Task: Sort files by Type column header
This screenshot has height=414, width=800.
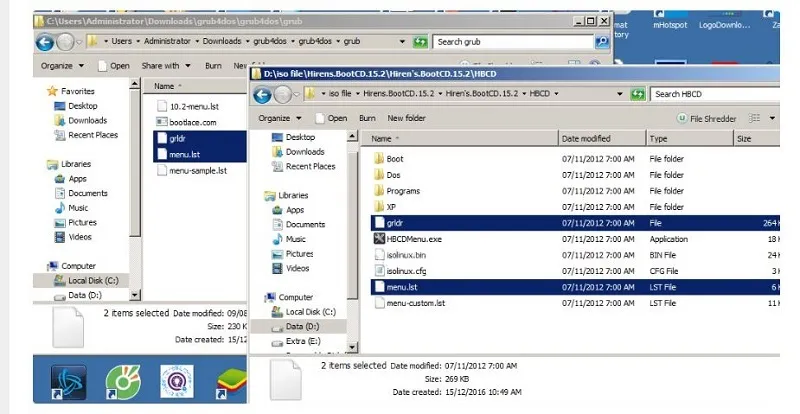Action: [658, 139]
